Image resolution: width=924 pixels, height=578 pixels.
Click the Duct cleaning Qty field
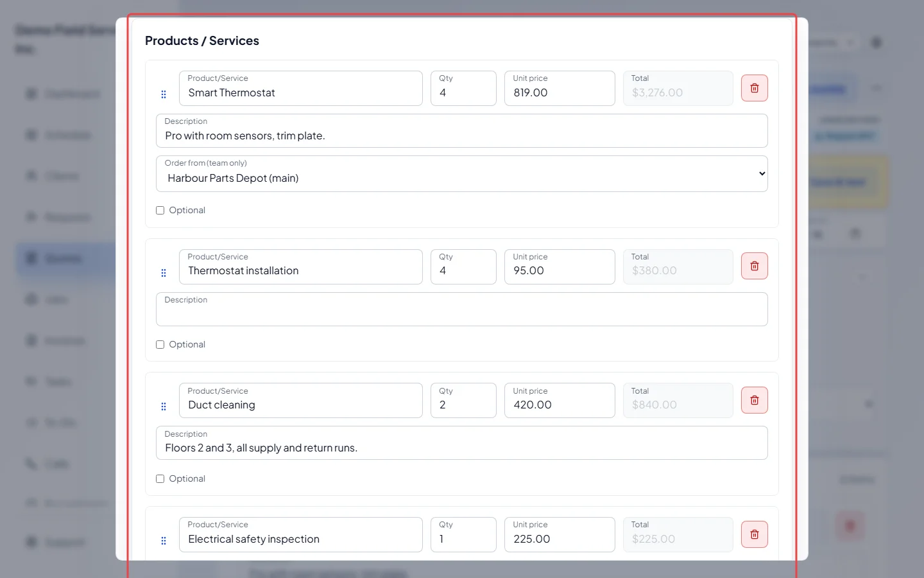click(x=463, y=400)
